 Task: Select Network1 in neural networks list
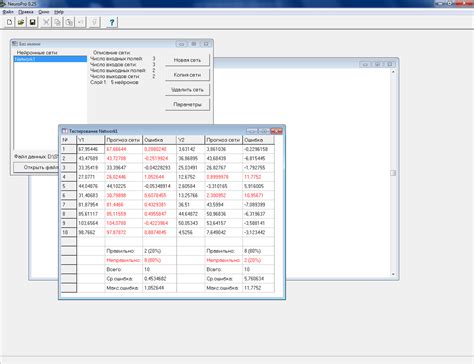(x=50, y=59)
